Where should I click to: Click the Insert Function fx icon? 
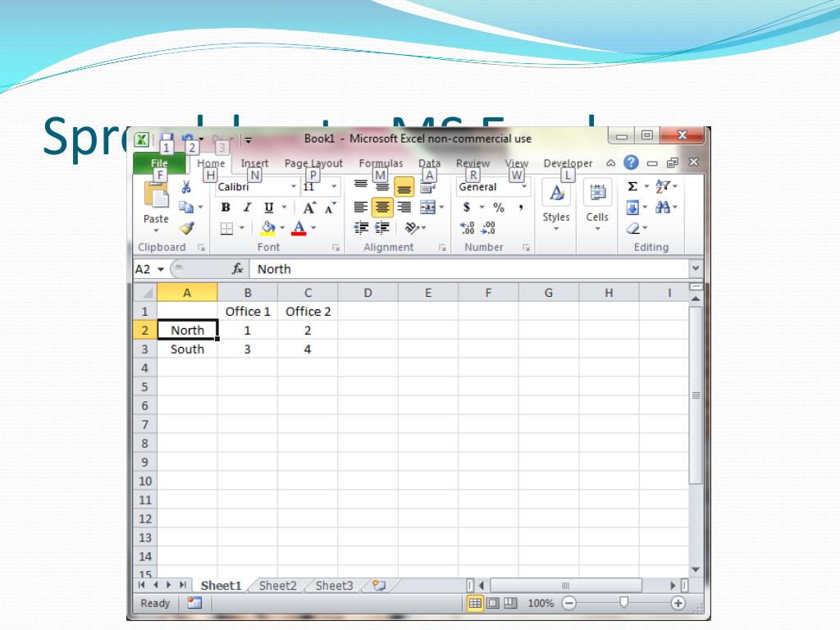point(237,269)
